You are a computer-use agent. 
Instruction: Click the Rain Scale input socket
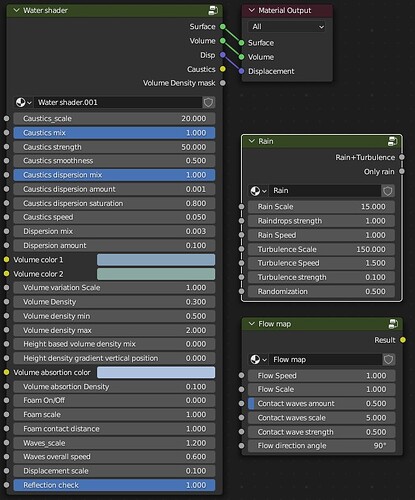(x=242, y=207)
